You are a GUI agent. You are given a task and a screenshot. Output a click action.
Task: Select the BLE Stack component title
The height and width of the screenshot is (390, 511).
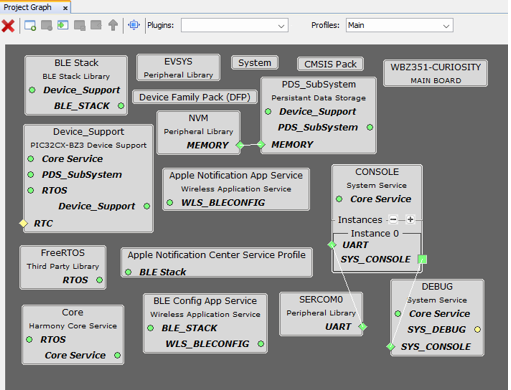point(76,63)
